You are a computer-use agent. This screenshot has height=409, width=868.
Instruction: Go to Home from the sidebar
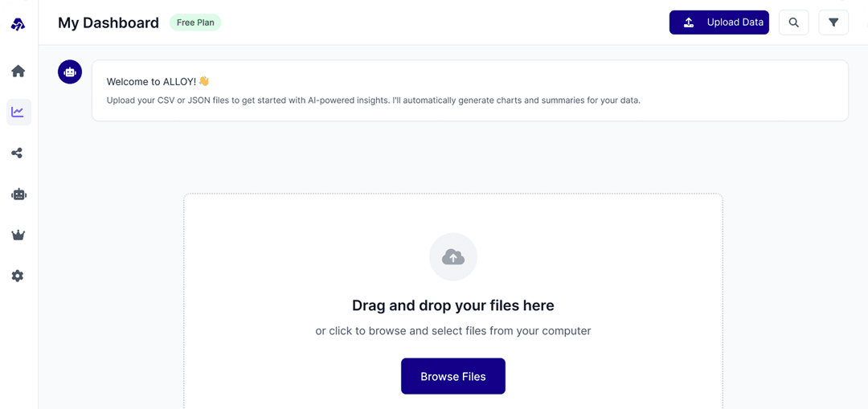18,72
